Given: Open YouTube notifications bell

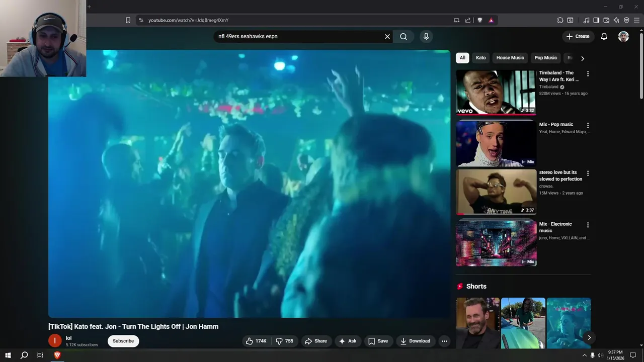Looking at the screenshot, I should 604,36.
